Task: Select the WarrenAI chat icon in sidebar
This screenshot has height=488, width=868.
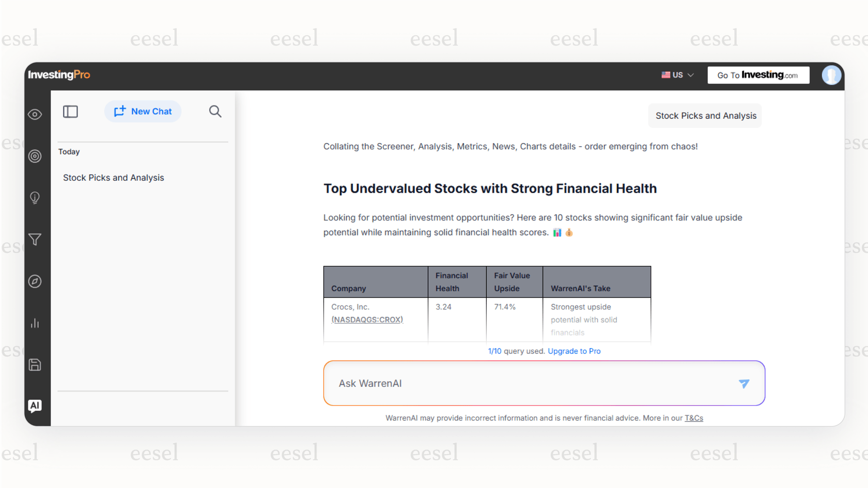Action: 35,406
